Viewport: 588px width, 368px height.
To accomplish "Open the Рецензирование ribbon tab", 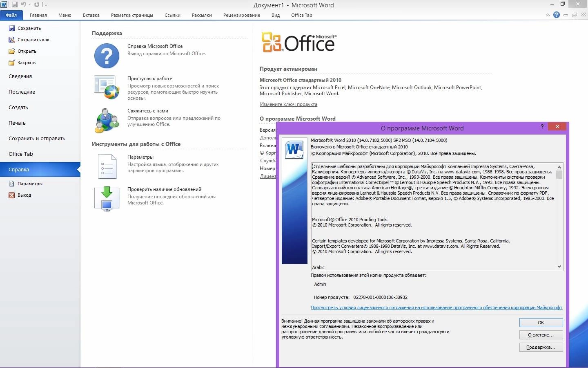I will tap(242, 15).
